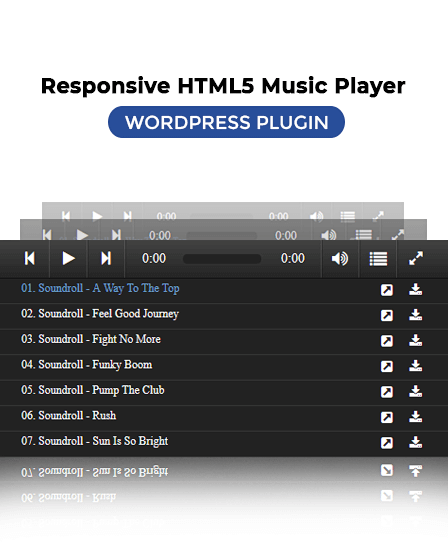Skip to next track in the front player
448x560 pixels.
[x=106, y=258]
